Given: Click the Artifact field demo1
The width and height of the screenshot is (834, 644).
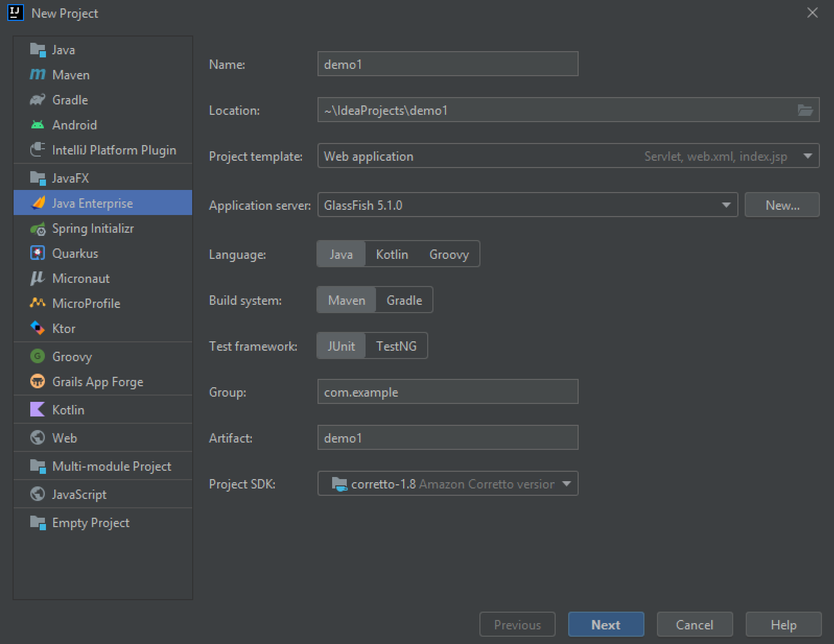Looking at the screenshot, I should pos(448,438).
